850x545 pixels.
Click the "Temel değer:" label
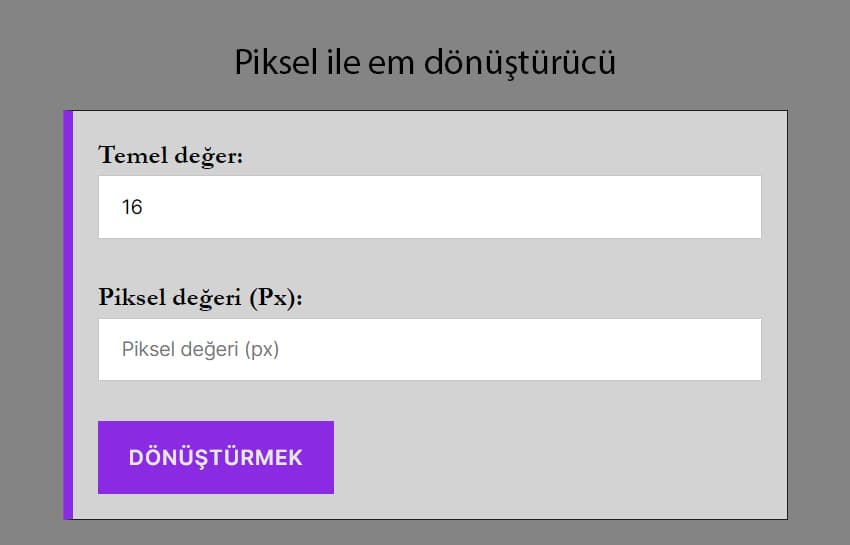click(171, 156)
